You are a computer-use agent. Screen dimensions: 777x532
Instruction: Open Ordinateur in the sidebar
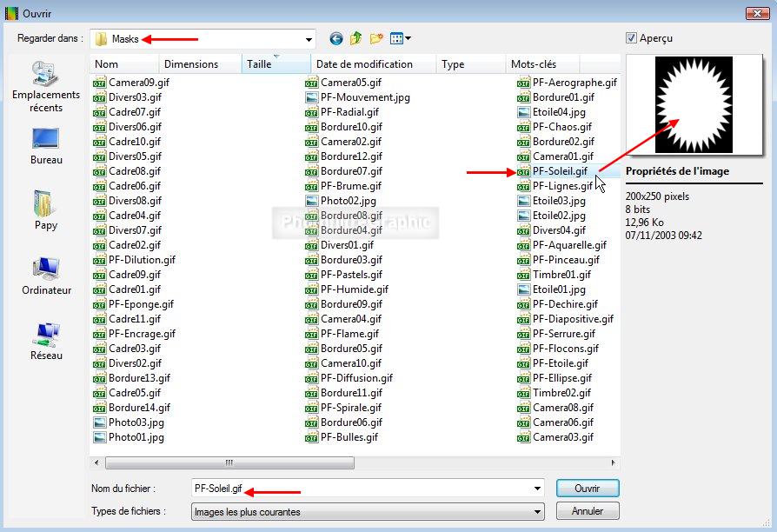click(45, 276)
